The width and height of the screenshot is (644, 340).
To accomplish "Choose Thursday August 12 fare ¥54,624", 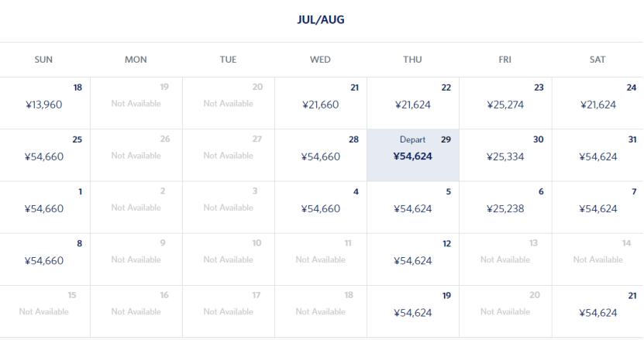I will 412,259.
